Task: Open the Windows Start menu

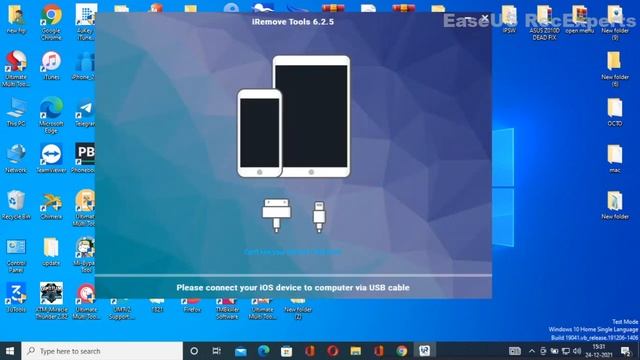Action: tap(10, 351)
